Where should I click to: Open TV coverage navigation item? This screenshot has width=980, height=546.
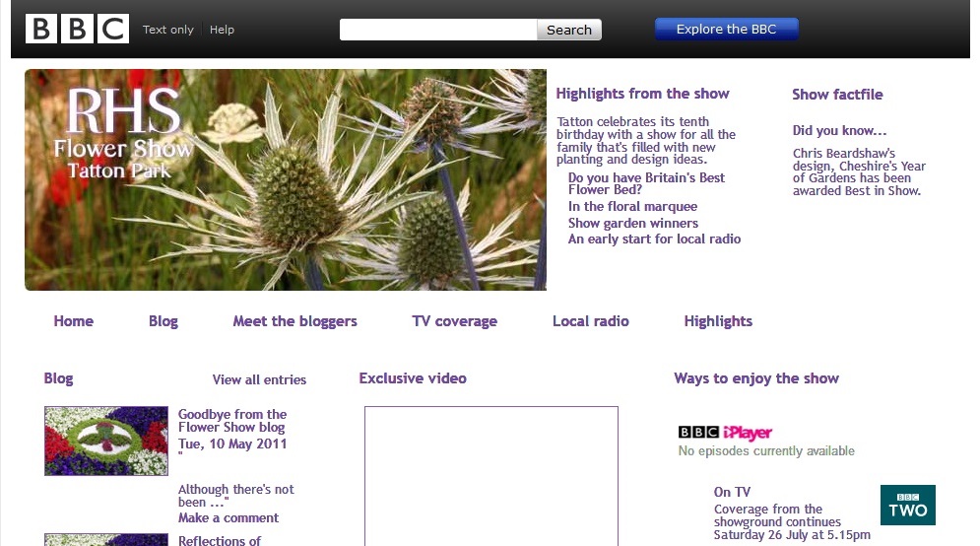point(454,321)
